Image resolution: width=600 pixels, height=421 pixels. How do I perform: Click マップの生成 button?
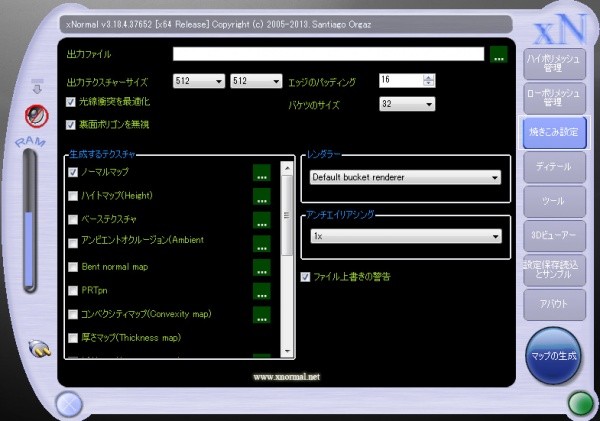[554, 356]
